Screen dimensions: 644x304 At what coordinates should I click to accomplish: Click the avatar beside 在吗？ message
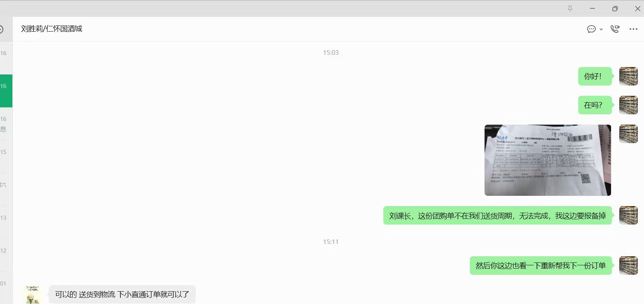coord(628,105)
